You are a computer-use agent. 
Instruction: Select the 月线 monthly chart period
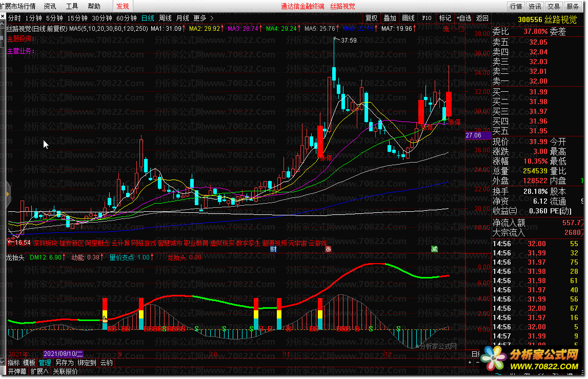pyautogui.click(x=183, y=18)
